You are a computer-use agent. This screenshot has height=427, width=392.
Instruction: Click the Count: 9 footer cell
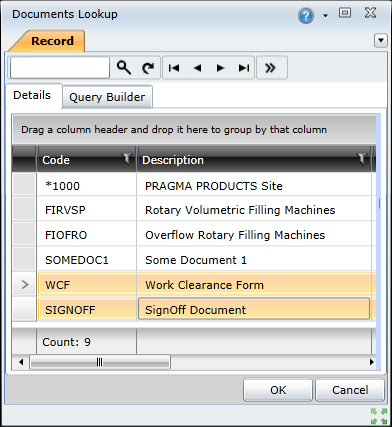(x=86, y=342)
